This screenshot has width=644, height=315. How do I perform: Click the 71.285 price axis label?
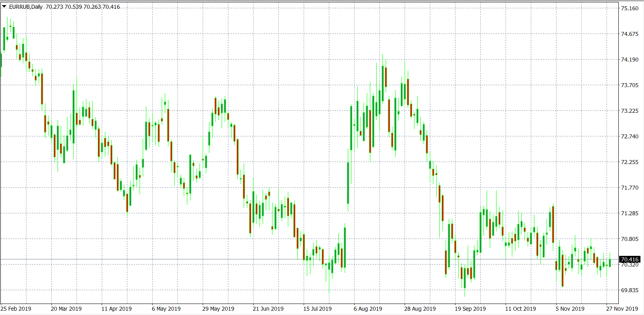630,213
